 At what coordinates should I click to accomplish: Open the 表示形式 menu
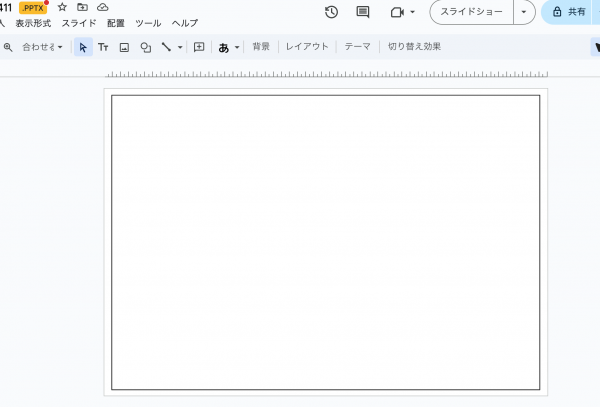click(33, 23)
